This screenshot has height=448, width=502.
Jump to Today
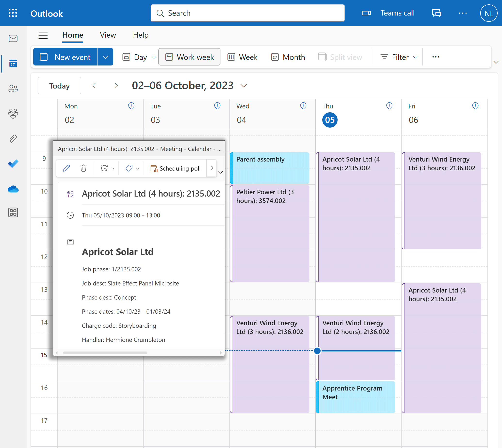[59, 86]
